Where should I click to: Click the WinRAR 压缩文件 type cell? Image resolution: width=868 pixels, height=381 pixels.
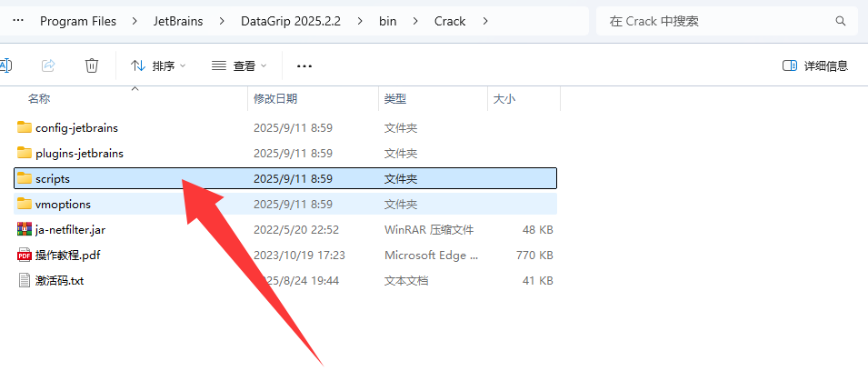pyautogui.click(x=428, y=229)
